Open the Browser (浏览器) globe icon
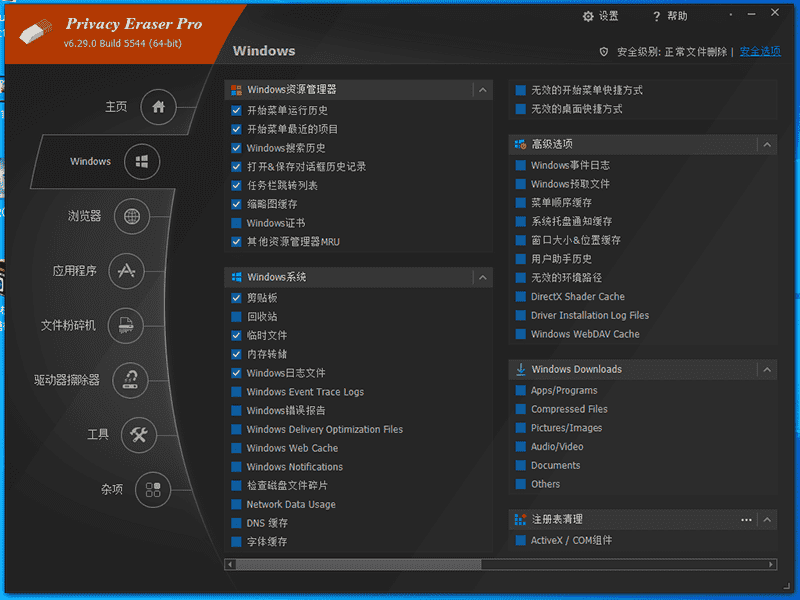The width and height of the screenshot is (800, 600). click(x=132, y=216)
